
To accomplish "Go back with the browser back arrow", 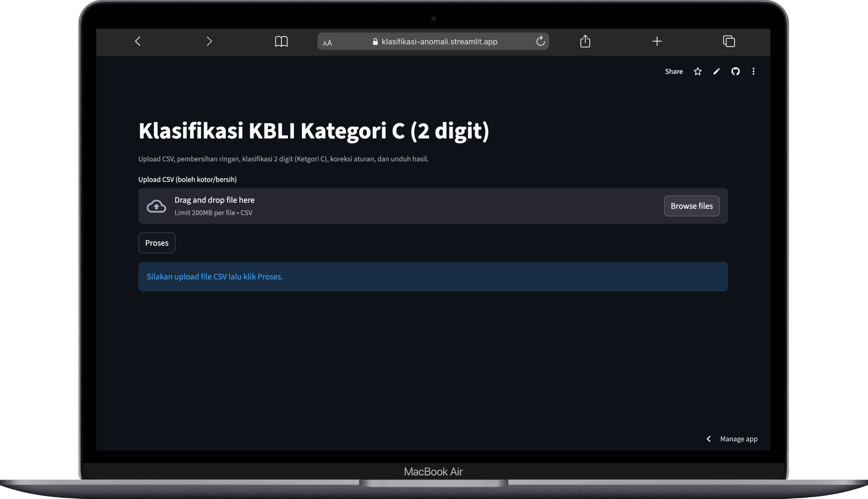I will (138, 41).
